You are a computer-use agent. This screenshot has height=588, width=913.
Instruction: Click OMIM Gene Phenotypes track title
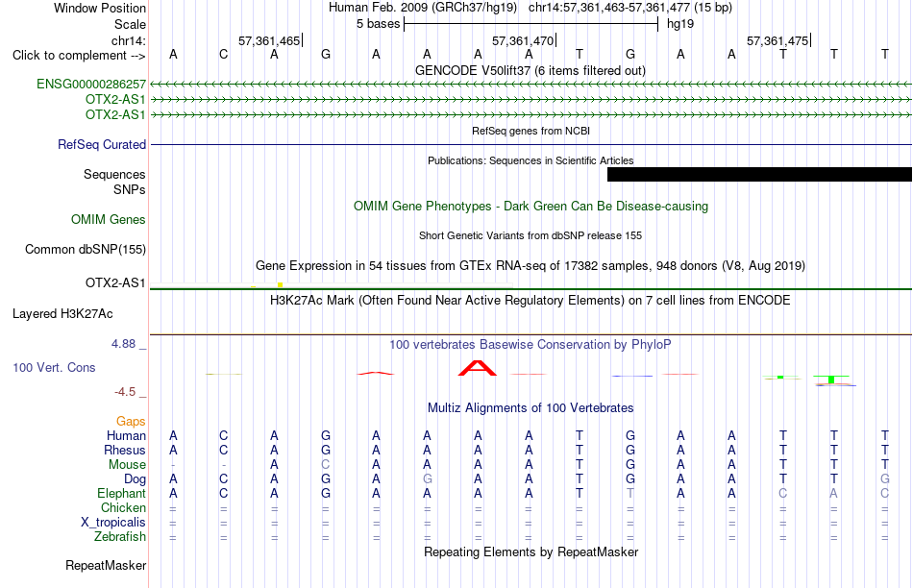tap(531, 207)
